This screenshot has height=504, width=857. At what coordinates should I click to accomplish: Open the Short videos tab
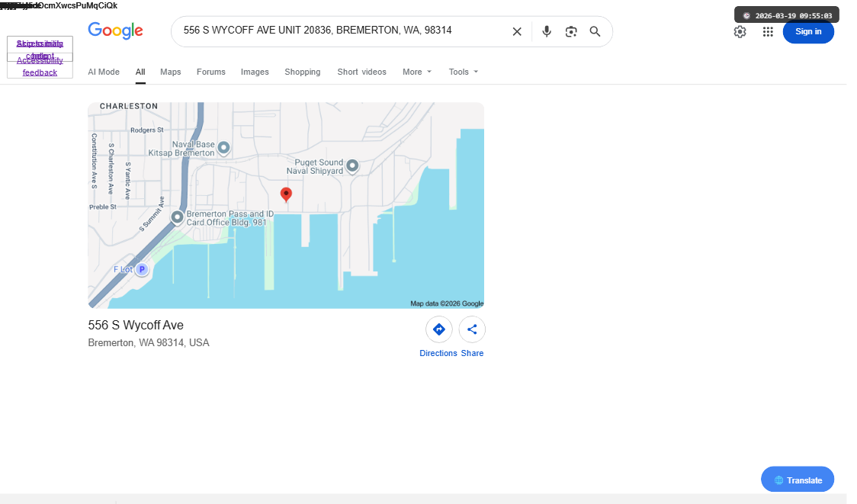[x=362, y=72]
